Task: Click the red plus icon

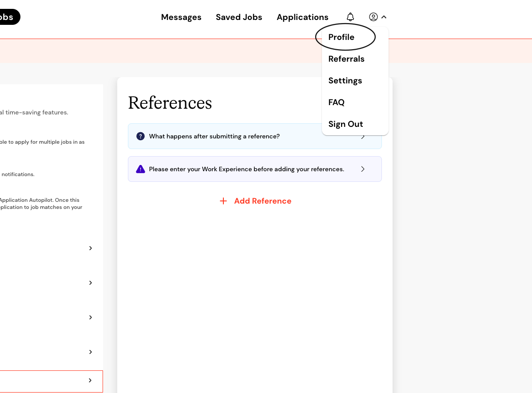Action: (x=223, y=201)
